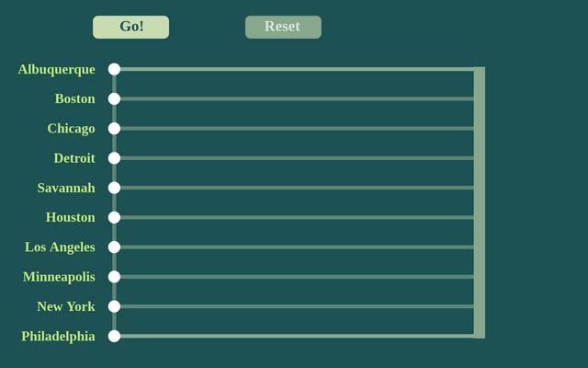This screenshot has width=588, height=368.
Task: Click the Albuquerque white circle marker
Action: pos(114,69)
